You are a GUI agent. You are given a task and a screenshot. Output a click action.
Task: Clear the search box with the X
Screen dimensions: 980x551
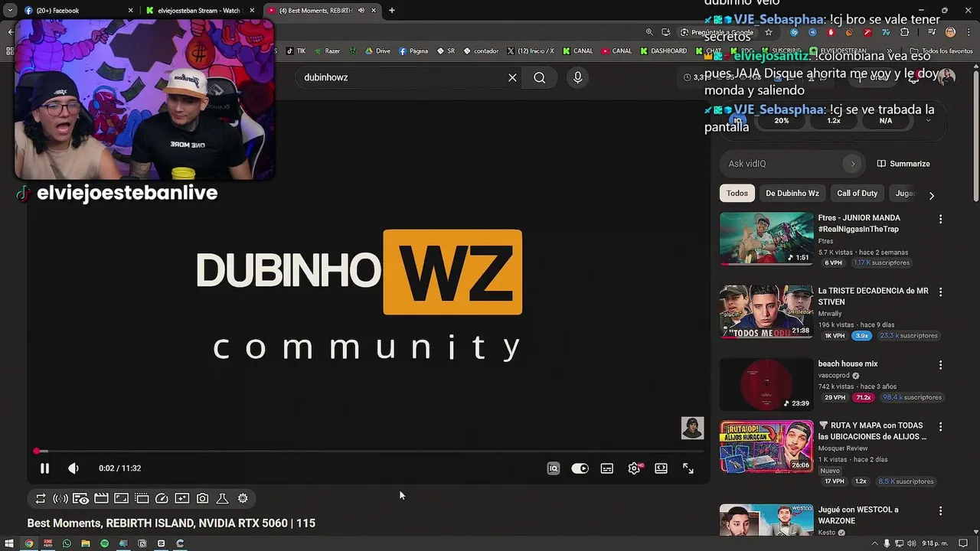(512, 77)
